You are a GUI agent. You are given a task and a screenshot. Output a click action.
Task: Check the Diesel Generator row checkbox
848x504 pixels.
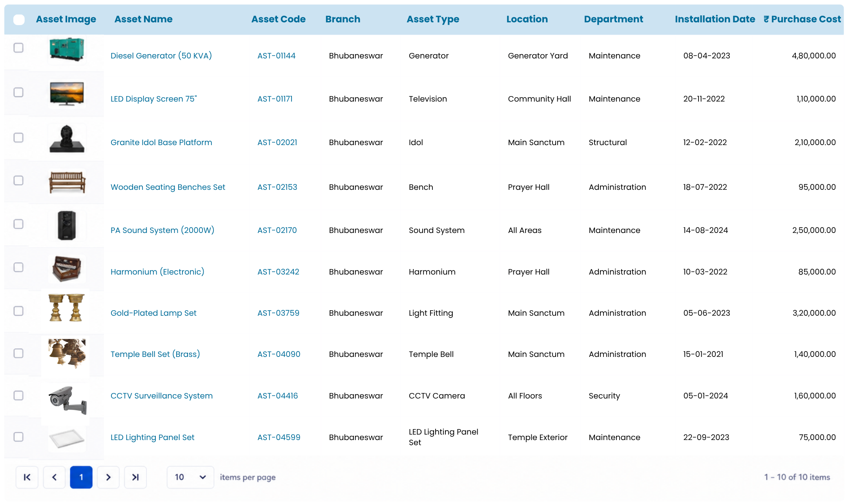[18, 48]
